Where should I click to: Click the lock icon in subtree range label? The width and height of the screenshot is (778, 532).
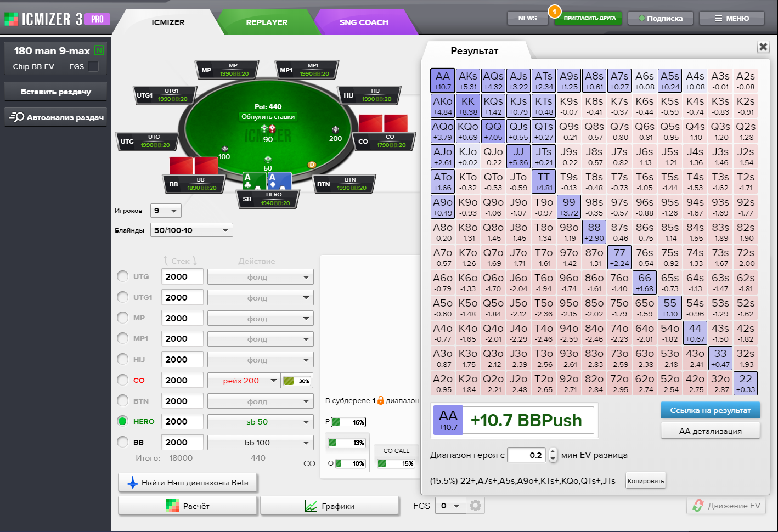[381, 400]
